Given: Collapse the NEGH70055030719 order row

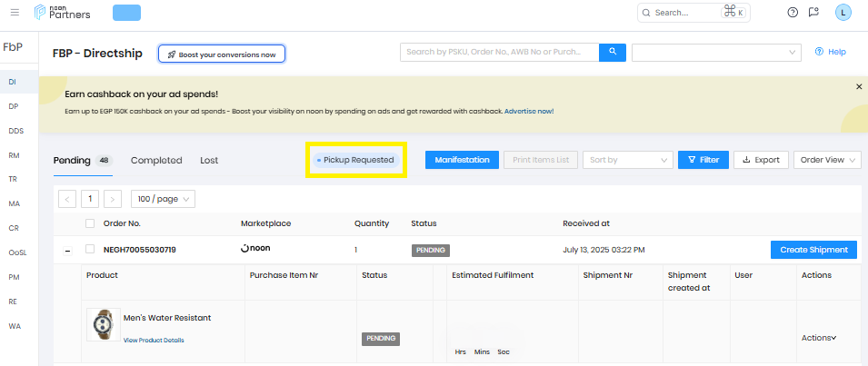Looking at the screenshot, I should (x=67, y=251).
